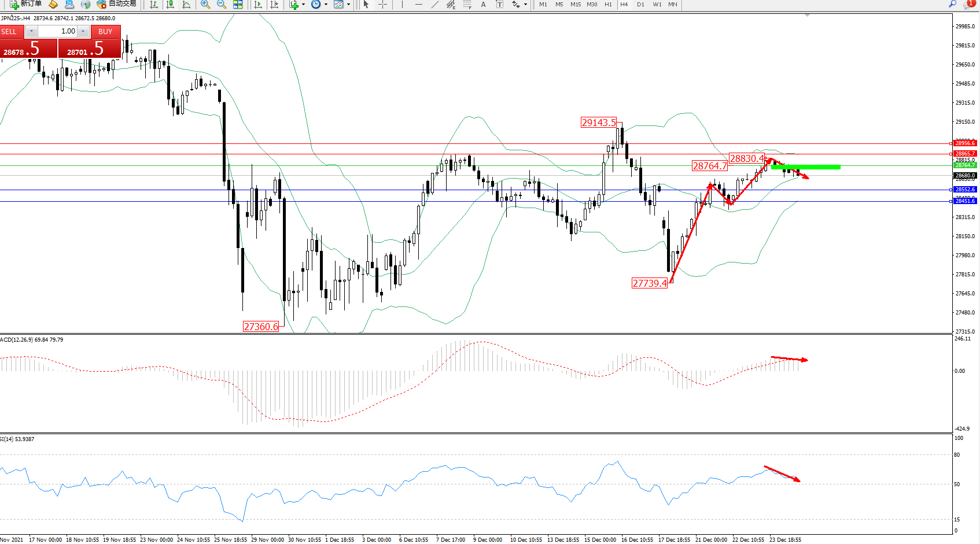
Task: Toggle candlestick chart display mode
Action: (x=170, y=5)
